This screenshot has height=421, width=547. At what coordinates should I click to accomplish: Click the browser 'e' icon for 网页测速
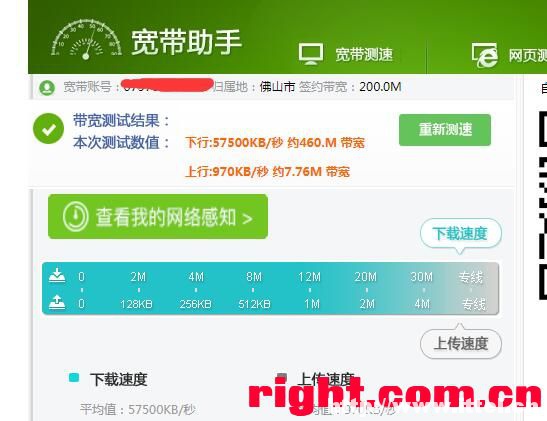[x=485, y=55]
